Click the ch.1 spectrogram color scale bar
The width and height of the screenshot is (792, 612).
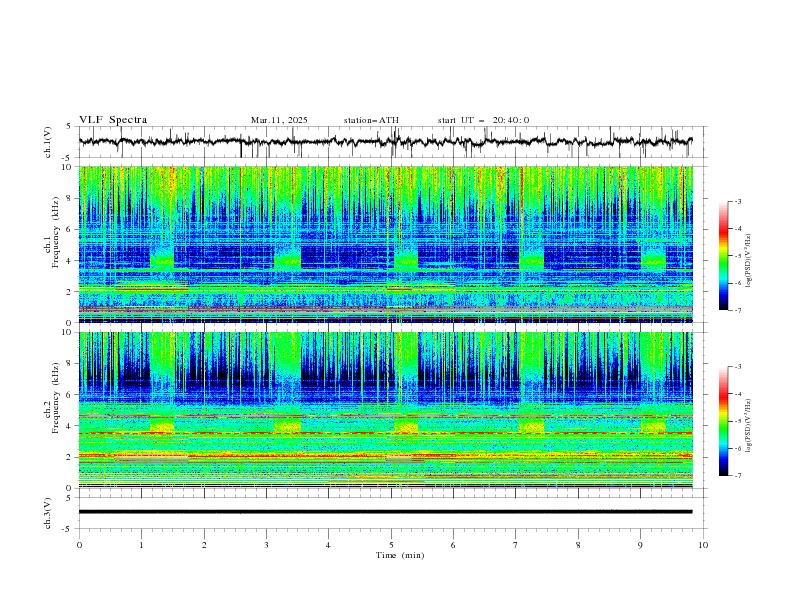point(724,256)
